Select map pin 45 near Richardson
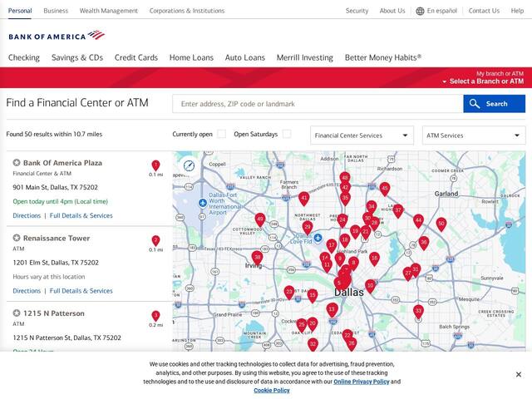The image size is (532, 399). tap(385, 190)
